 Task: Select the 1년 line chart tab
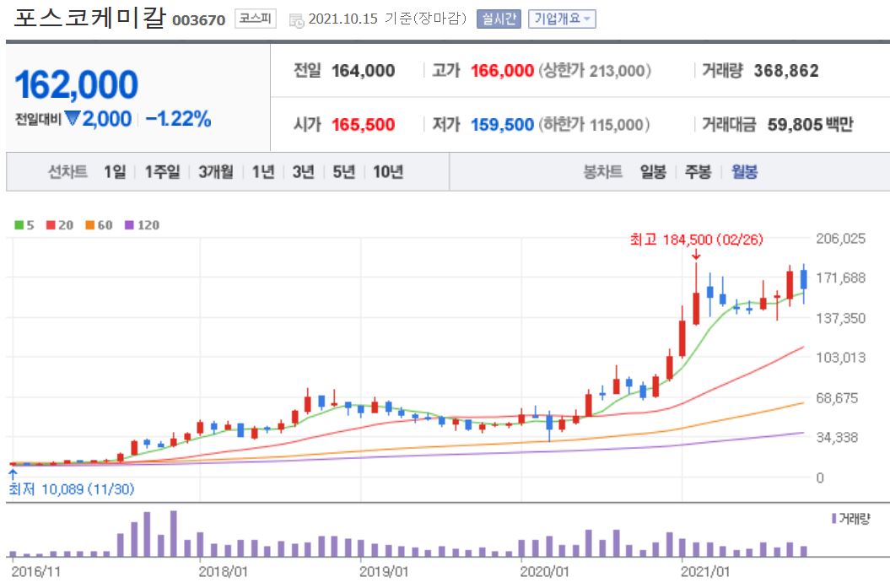coord(263,171)
